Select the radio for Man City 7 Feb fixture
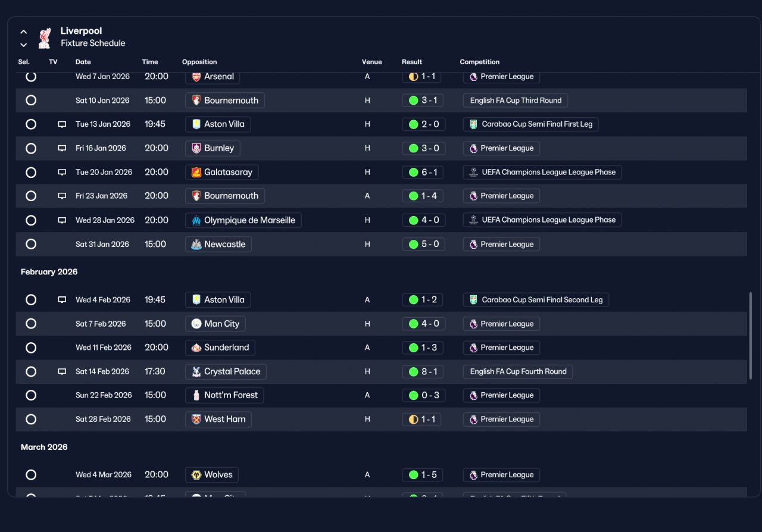The height and width of the screenshot is (532, 762). [31, 324]
